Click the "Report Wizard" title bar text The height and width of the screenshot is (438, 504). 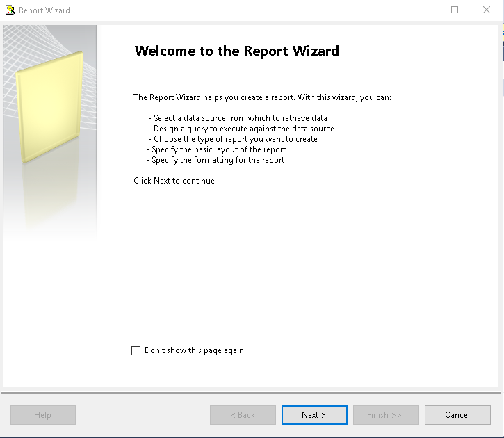click(44, 10)
